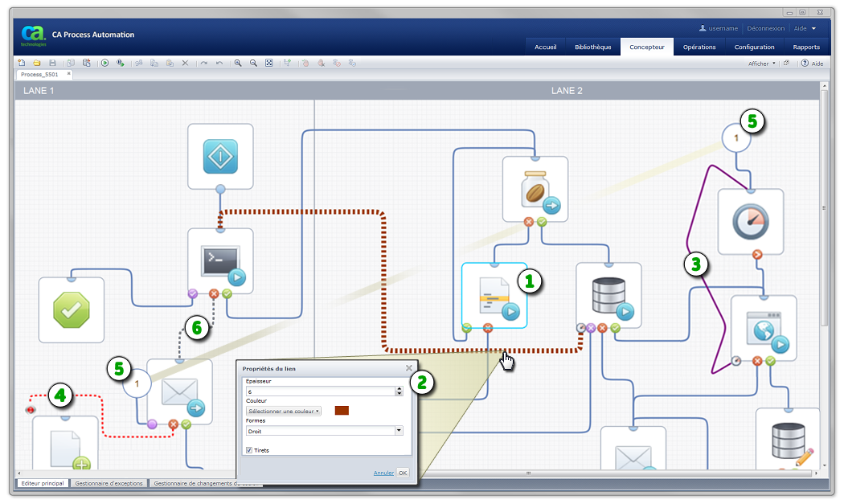The width and height of the screenshot is (844, 504).
Task: Select the green checkmark Stop operator
Action: pyautogui.click(x=72, y=310)
